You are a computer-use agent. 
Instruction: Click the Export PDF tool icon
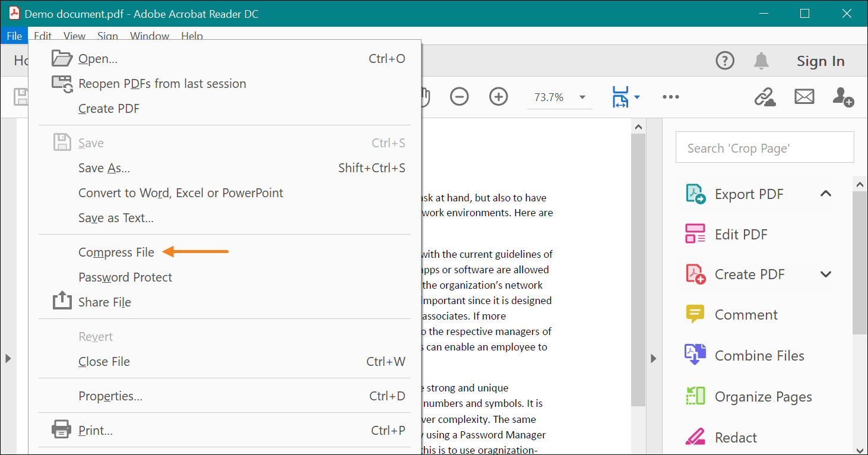tap(695, 194)
